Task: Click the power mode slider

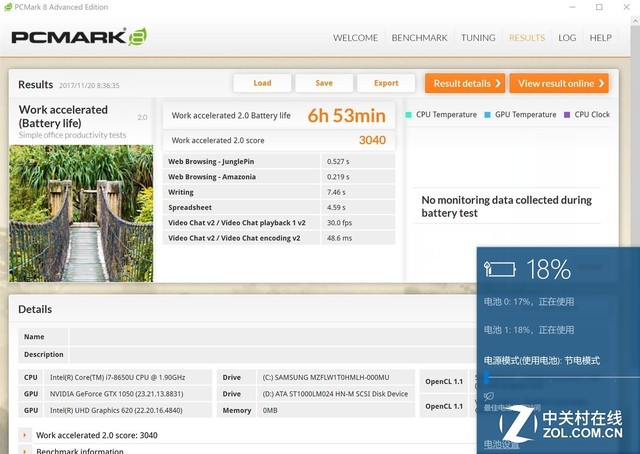Action: click(x=486, y=378)
